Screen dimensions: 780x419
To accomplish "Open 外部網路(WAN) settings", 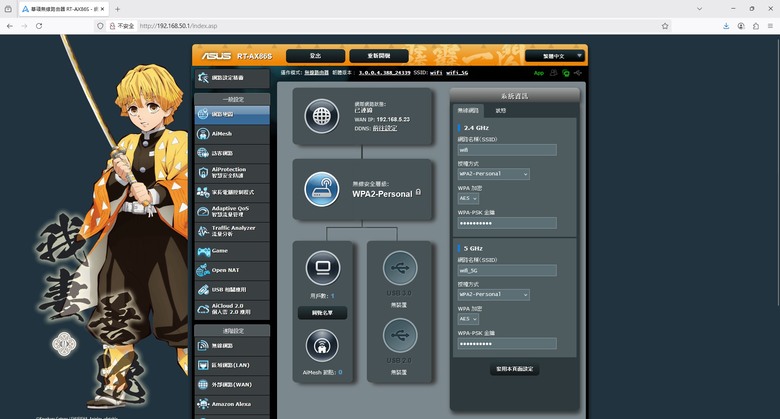I will click(x=232, y=384).
